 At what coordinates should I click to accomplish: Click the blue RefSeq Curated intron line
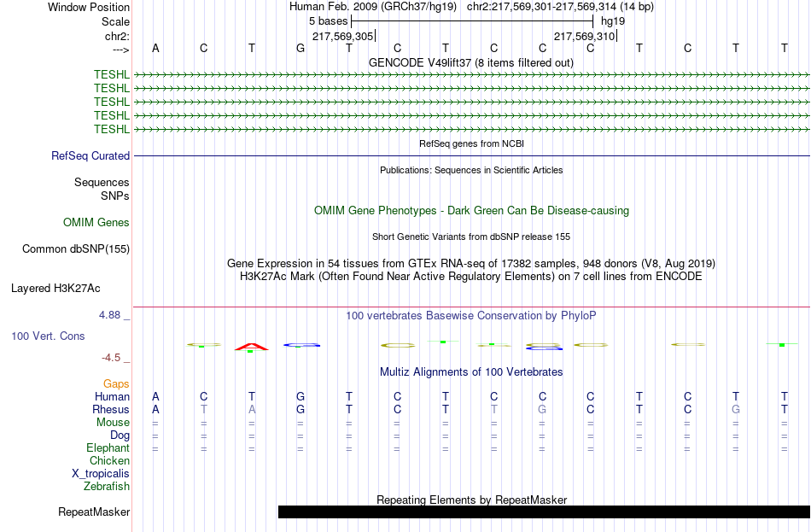point(472,155)
